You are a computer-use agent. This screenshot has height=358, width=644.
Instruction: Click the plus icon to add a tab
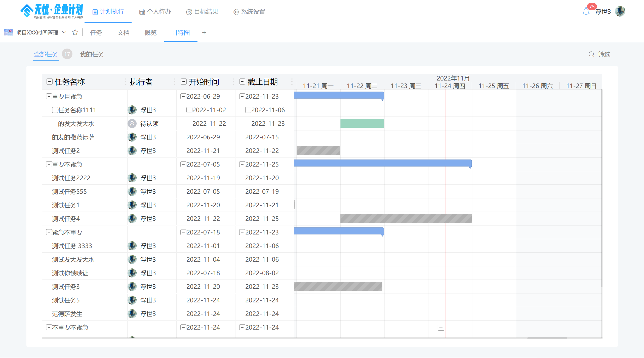pyautogui.click(x=204, y=32)
